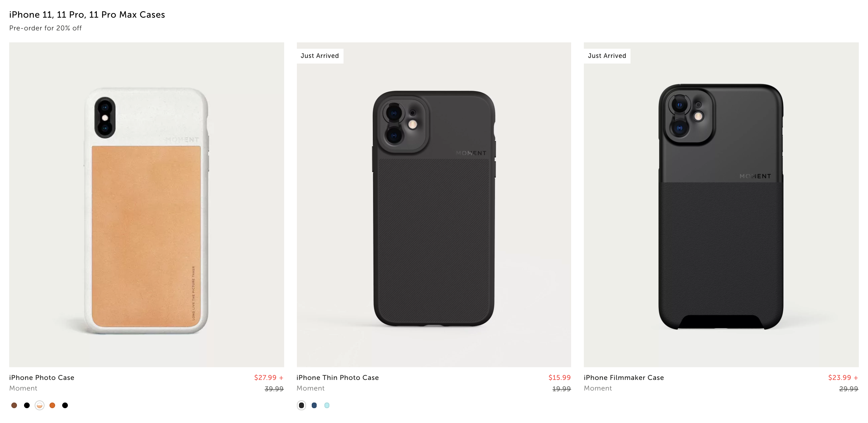Pick the orange swatch under iPhone Photo Case
Image resolution: width=868 pixels, height=423 pixels.
pyautogui.click(x=52, y=405)
